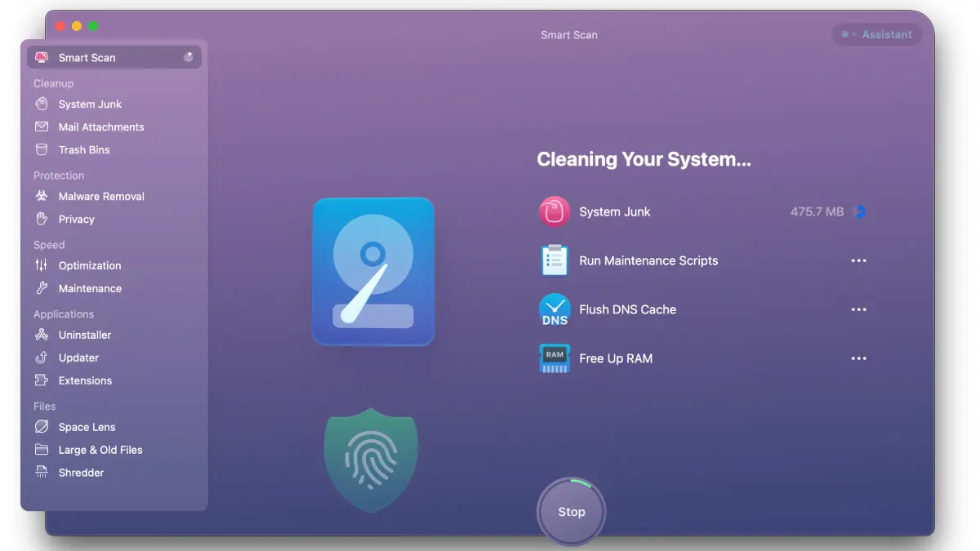Click the fingerprint shield illustration

pyautogui.click(x=371, y=460)
